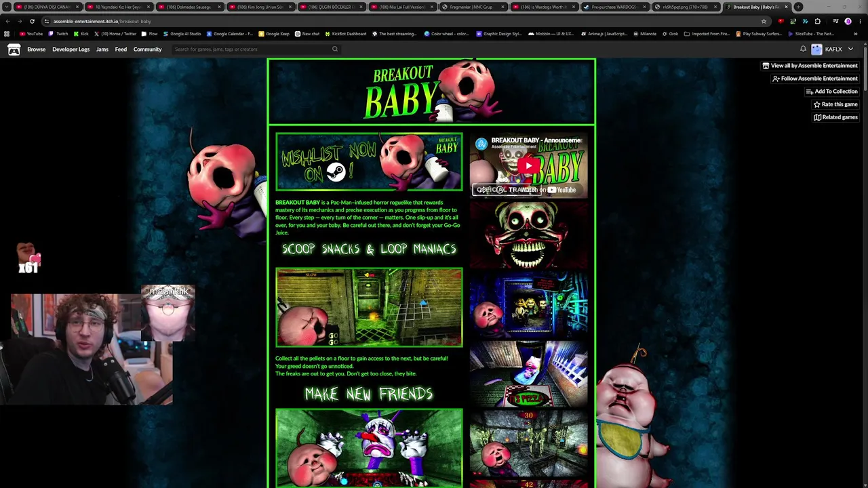Switch to the nk9h5pqt.png tab
This screenshot has height=488, width=868.
[686, 7]
